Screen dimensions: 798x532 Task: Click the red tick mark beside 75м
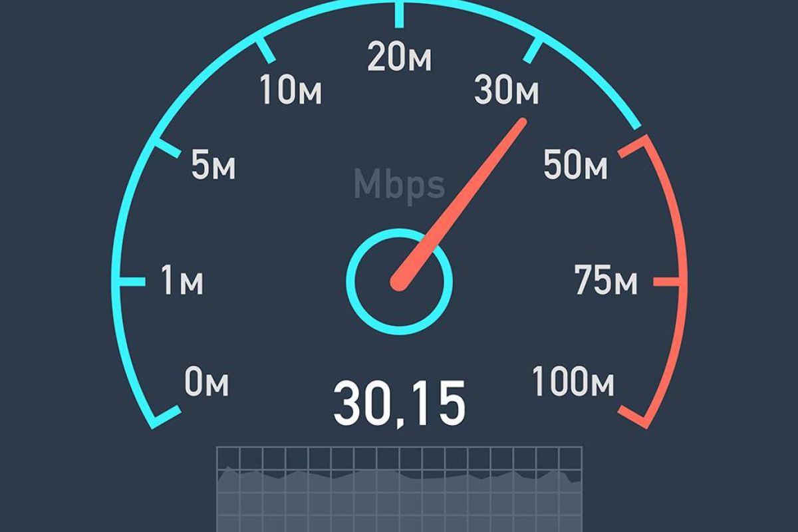click(667, 283)
